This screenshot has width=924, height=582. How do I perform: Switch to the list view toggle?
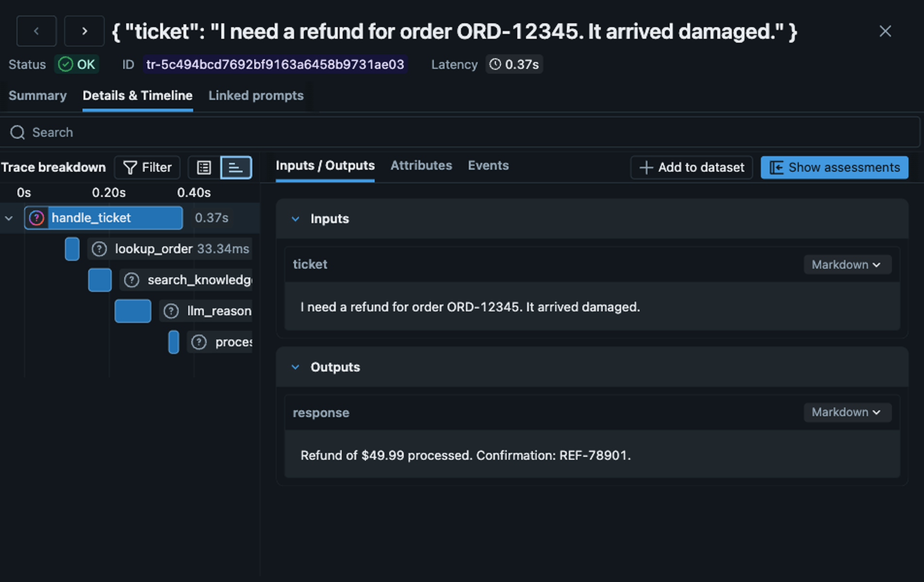[x=204, y=168]
